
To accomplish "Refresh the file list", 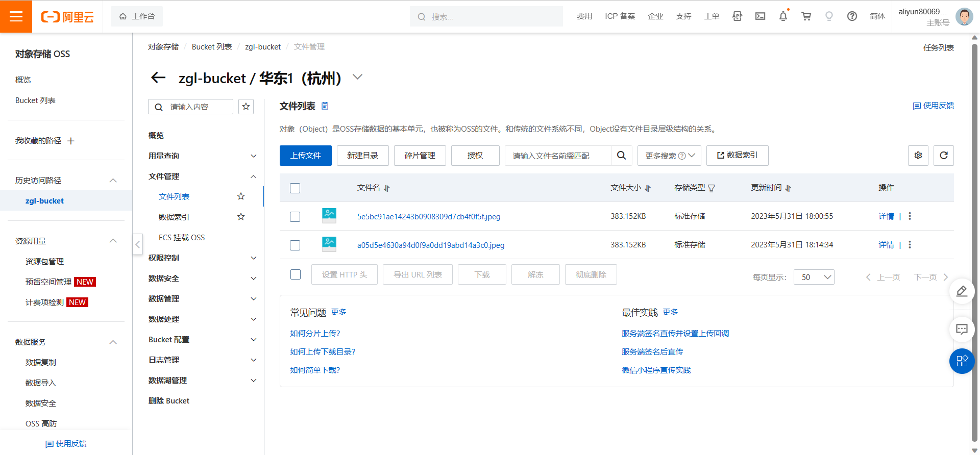I will tap(943, 156).
